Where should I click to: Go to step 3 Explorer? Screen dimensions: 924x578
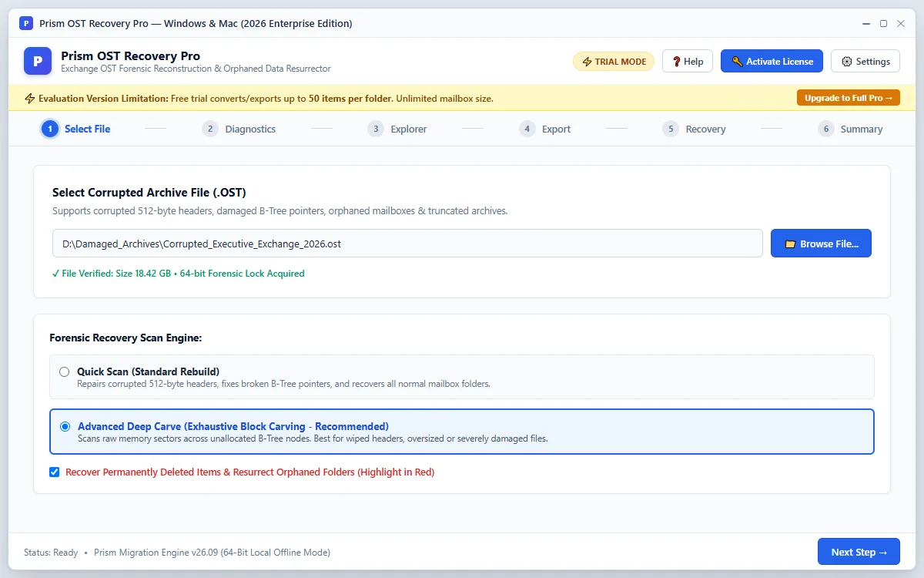[397, 129]
